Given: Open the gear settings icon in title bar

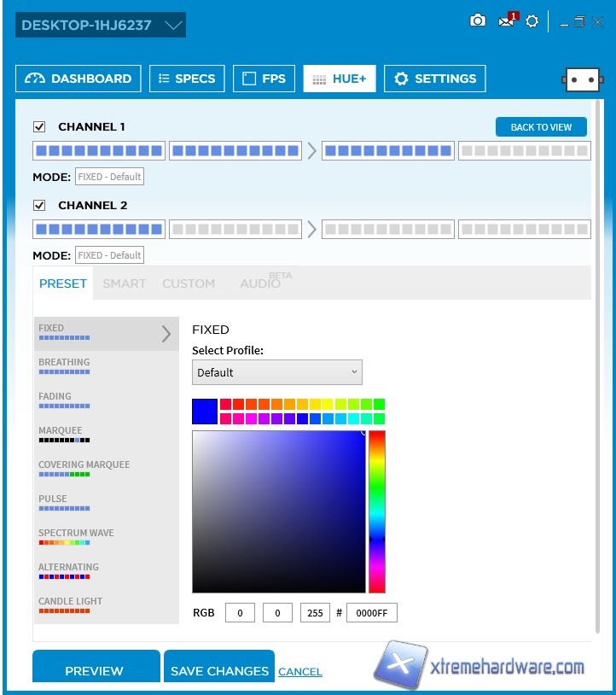Looking at the screenshot, I should 532,21.
